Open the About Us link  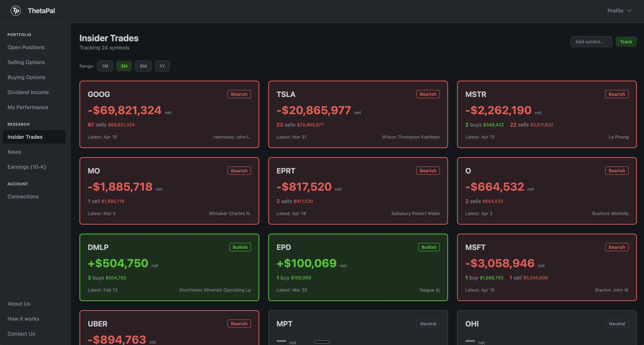[x=19, y=304]
